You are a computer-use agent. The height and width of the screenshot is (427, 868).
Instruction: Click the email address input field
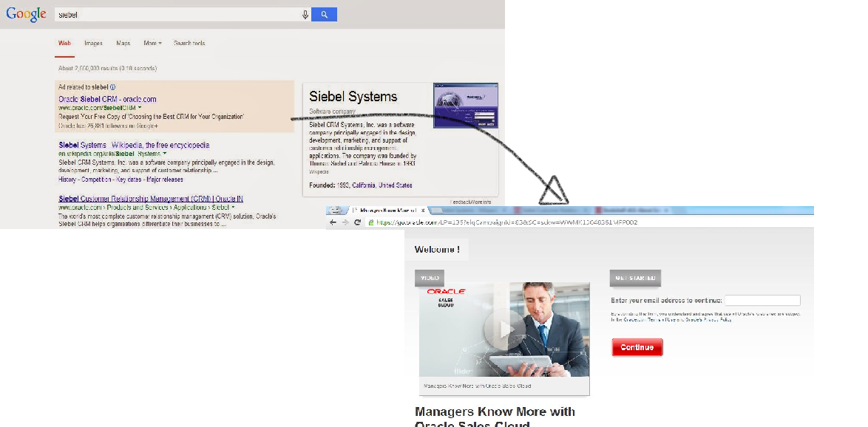click(762, 301)
